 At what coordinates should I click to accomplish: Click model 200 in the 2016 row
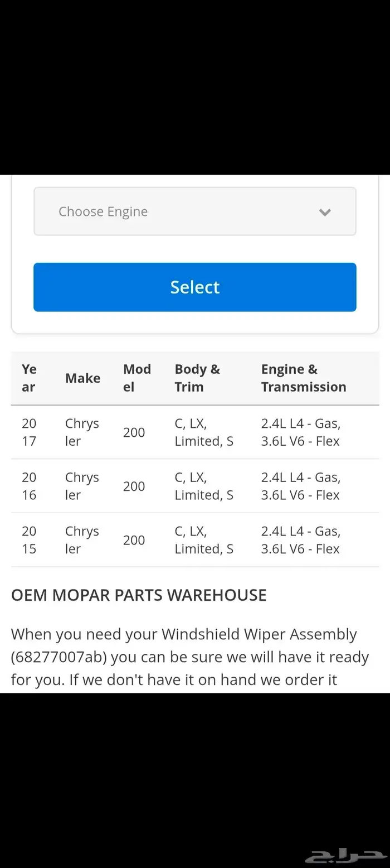pos(134,486)
